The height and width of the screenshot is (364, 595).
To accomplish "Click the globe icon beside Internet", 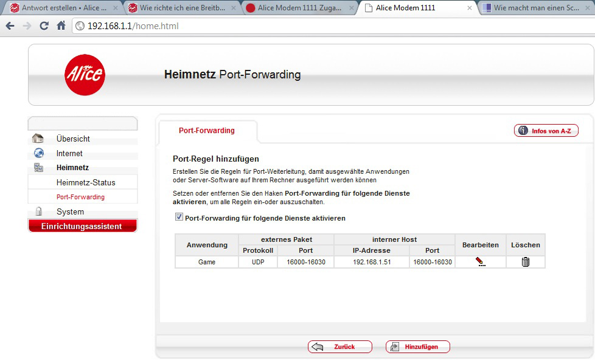I will pos(38,153).
